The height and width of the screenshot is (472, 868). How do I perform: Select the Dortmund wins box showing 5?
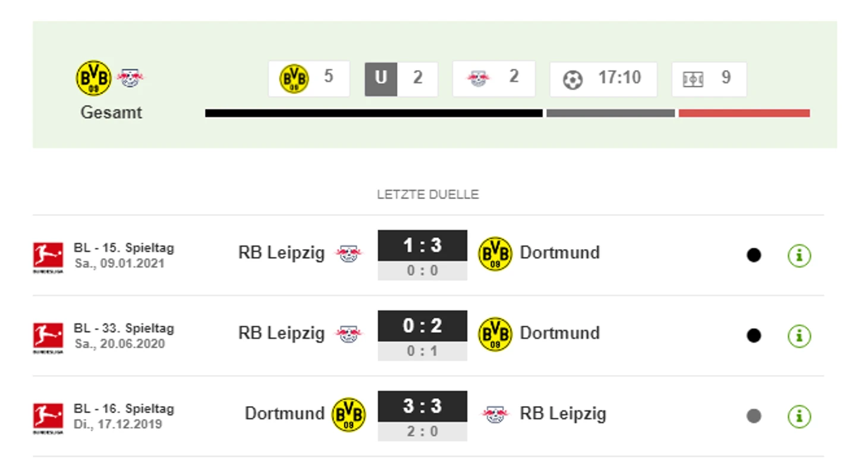click(309, 78)
